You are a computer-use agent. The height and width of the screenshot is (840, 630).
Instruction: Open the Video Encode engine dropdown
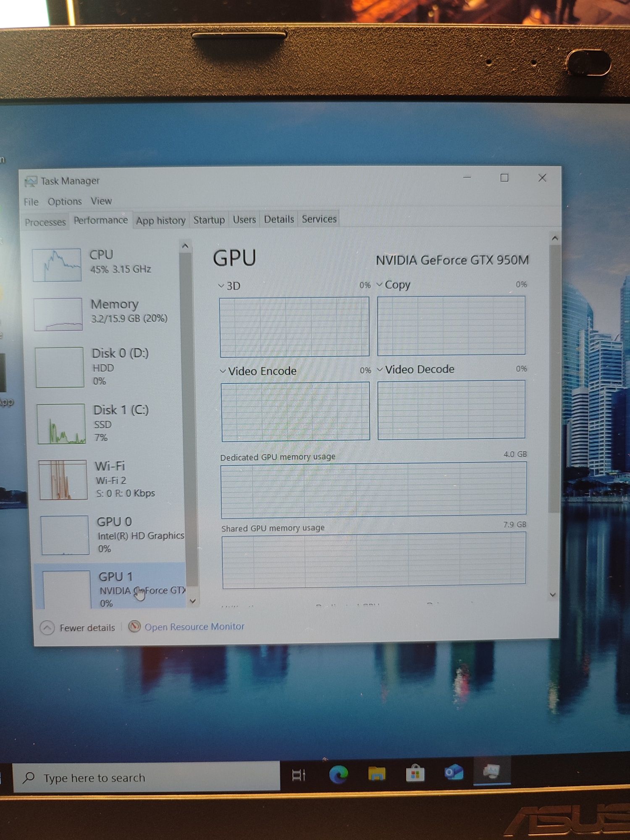click(258, 371)
